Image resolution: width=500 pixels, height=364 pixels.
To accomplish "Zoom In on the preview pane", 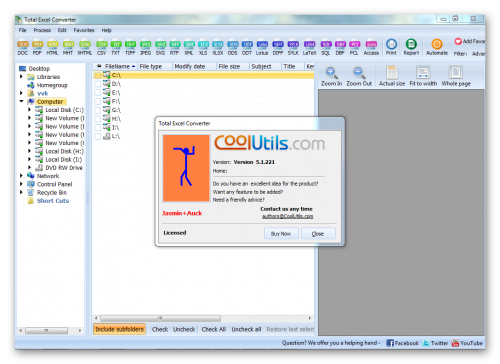I will coord(331,76).
